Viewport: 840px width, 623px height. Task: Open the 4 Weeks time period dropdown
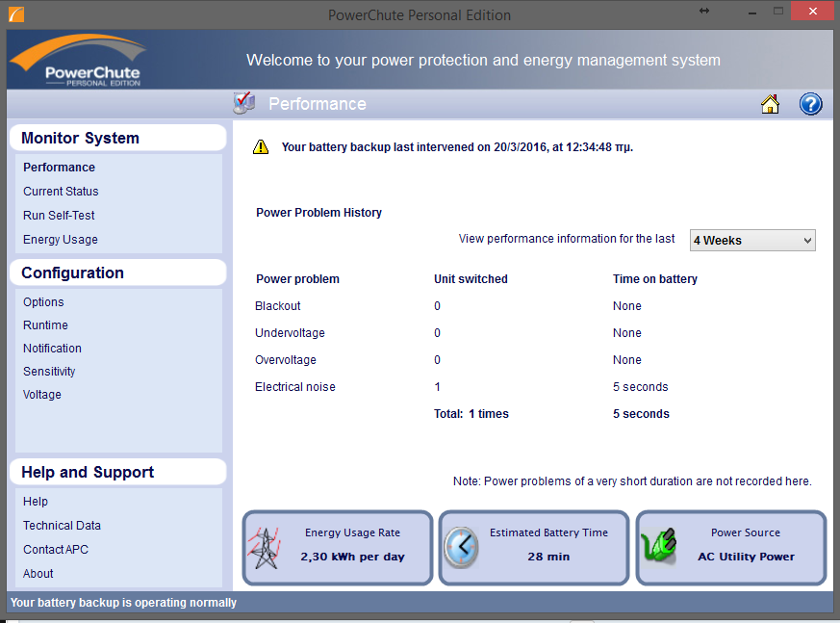pos(752,240)
